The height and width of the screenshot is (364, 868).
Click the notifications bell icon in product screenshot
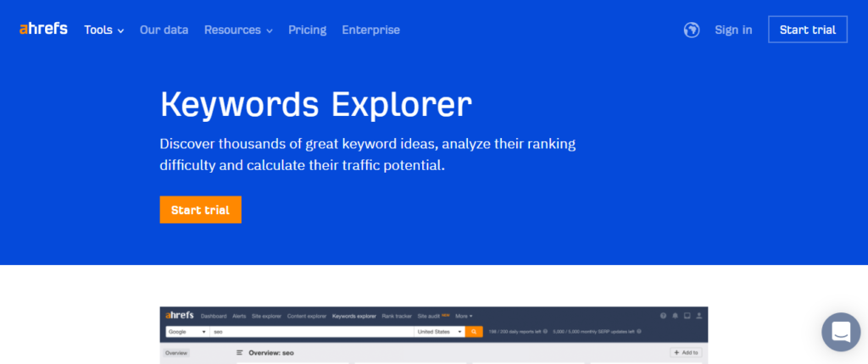(675, 316)
